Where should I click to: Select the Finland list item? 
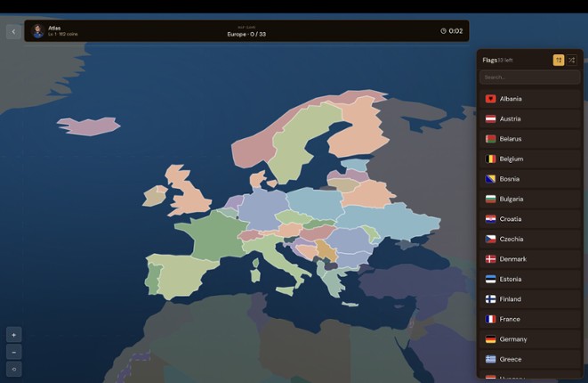click(x=529, y=299)
